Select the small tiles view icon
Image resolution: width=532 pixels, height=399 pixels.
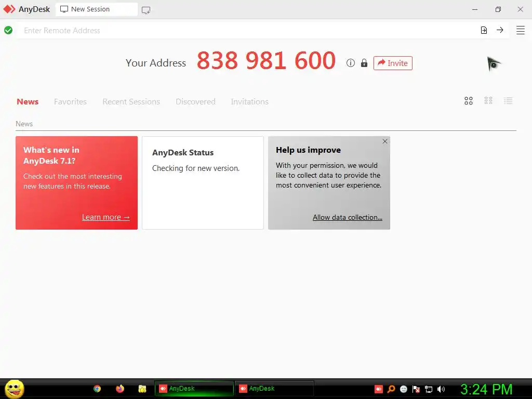point(488,100)
